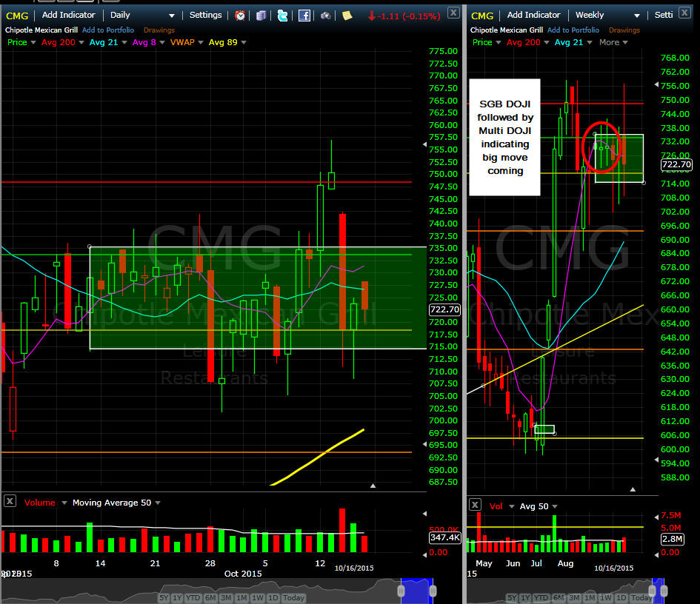Expand VWAP indicator options
Screen dimensions: 700x604
[201, 42]
